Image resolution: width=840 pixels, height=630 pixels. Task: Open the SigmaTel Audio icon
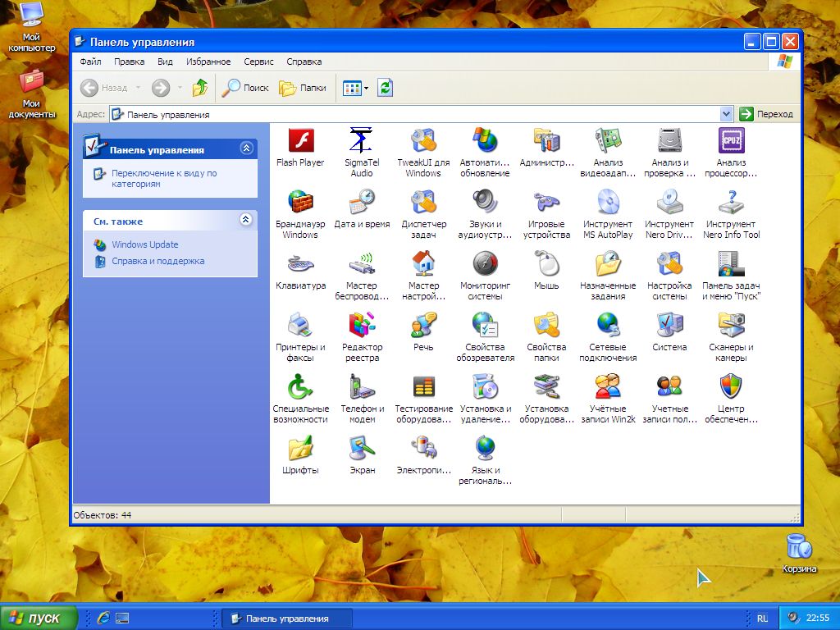point(362,141)
